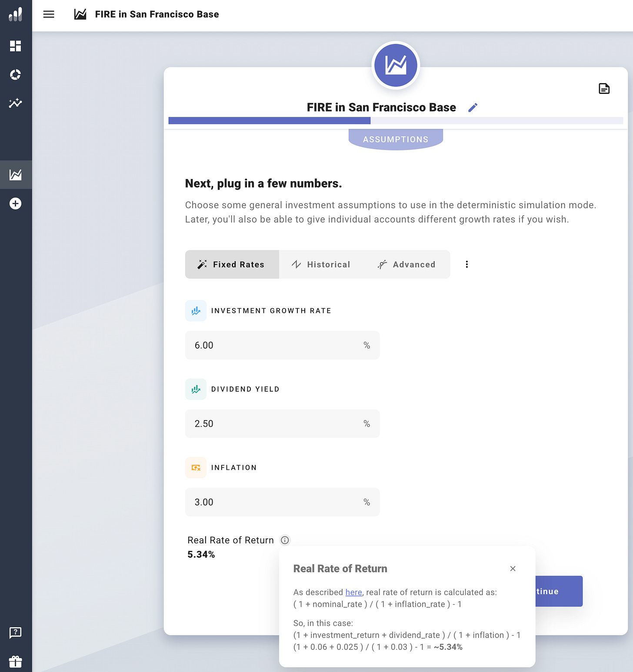Click the plan chart icon beside title
This screenshot has width=633, height=672.
click(x=80, y=14)
